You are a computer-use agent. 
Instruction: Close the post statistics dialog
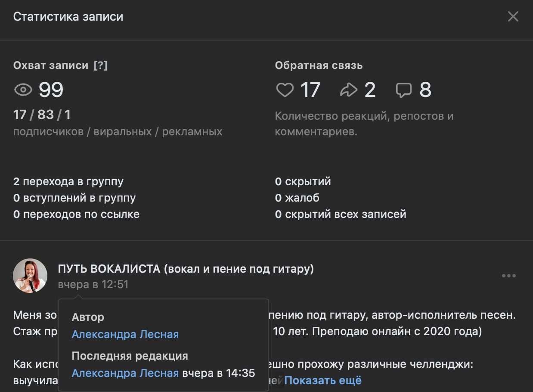point(513,17)
